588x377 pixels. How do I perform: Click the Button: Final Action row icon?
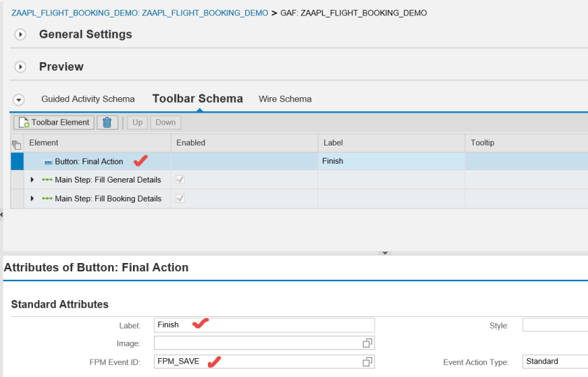48,162
